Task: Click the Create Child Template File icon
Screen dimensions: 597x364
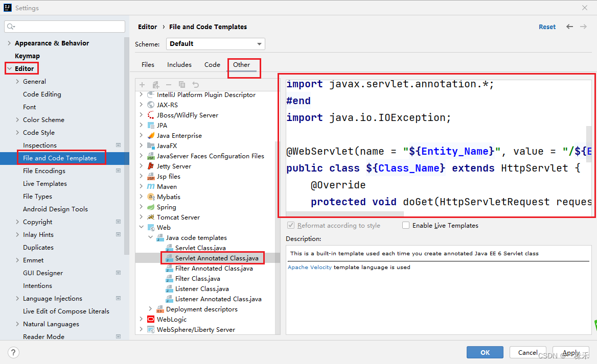Action: pyautogui.click(x=156, y=85)
